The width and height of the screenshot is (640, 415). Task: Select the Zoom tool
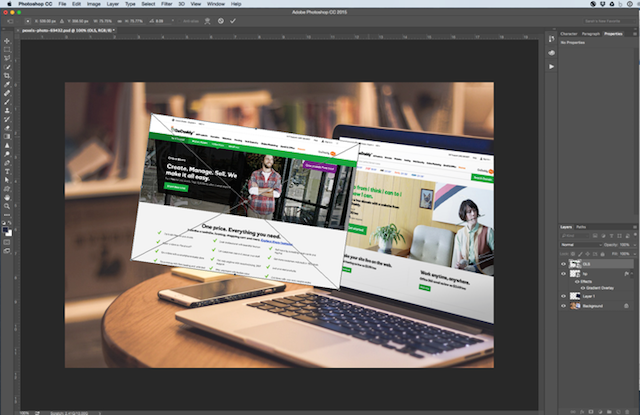(x=7, y=206)
